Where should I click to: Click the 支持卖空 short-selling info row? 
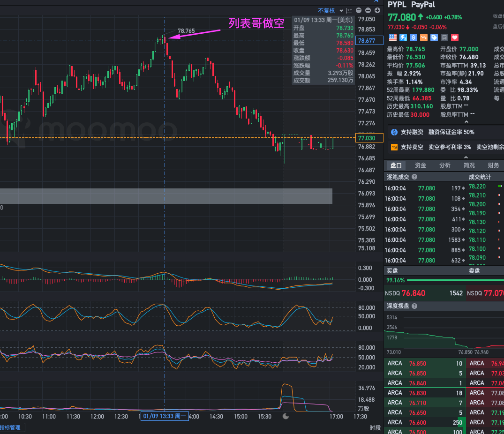coord(445,147)
